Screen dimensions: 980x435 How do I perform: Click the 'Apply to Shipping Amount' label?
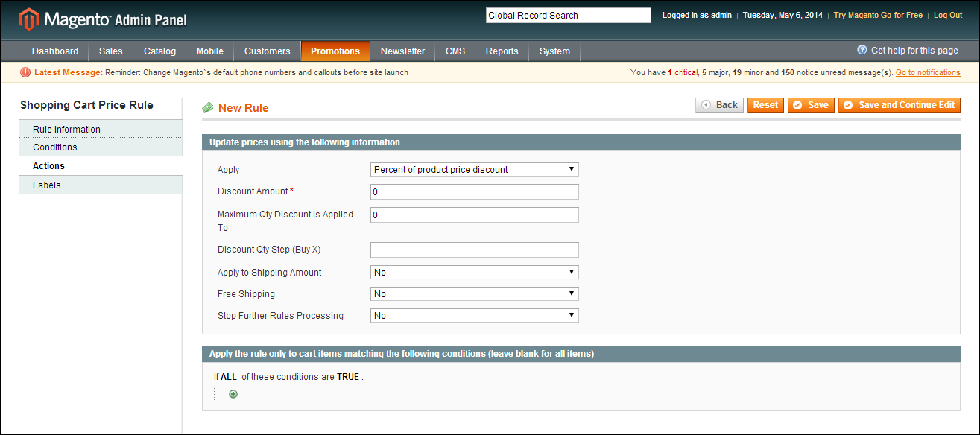coord(270,273)
